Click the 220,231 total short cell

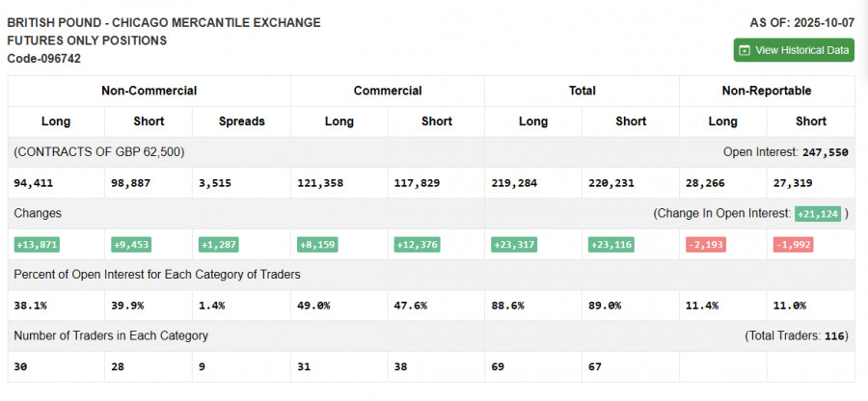coord(610,182)
